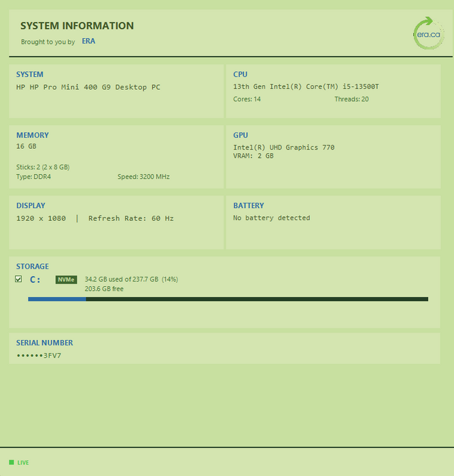Click the SERIAL NUMBER heading
The image size is (454, 476).
[x=44, y=343]
